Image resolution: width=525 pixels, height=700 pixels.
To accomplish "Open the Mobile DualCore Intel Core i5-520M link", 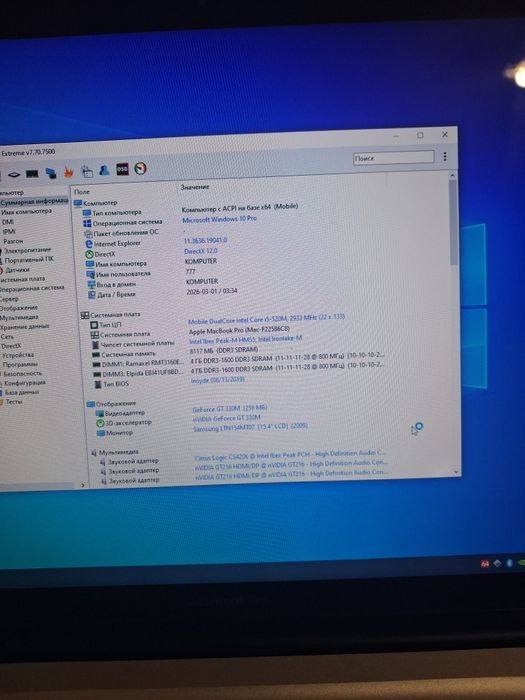I will coord(267,319).
